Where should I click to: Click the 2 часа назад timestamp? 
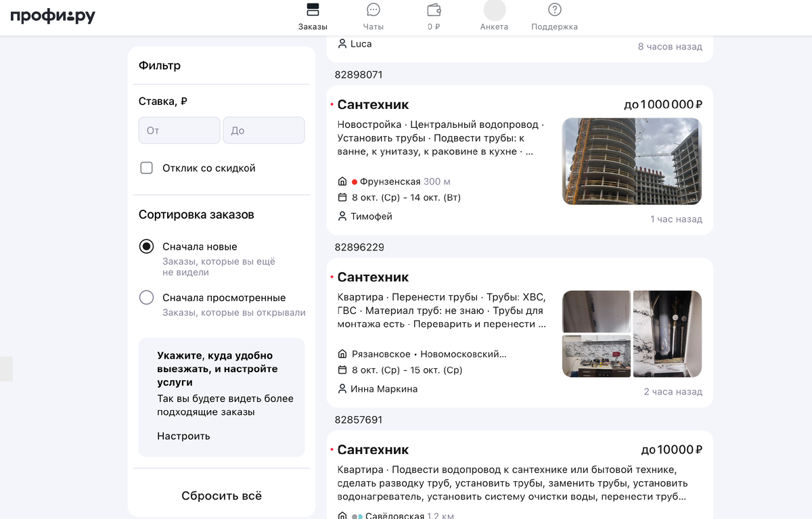pyautogui.click(x=673, y=392)
